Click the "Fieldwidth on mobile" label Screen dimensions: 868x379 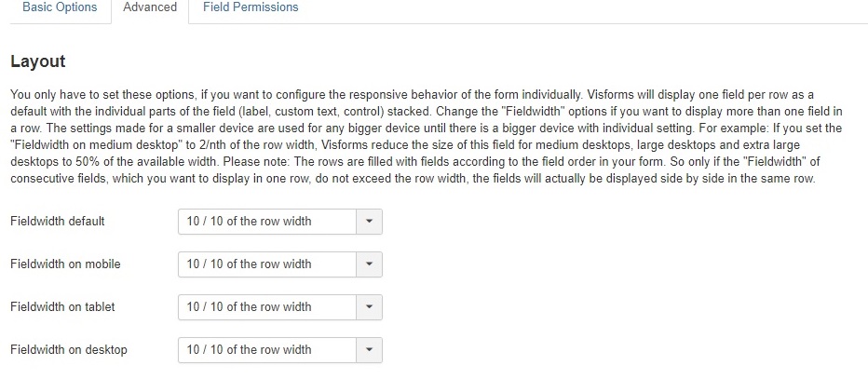pos(65,264)
